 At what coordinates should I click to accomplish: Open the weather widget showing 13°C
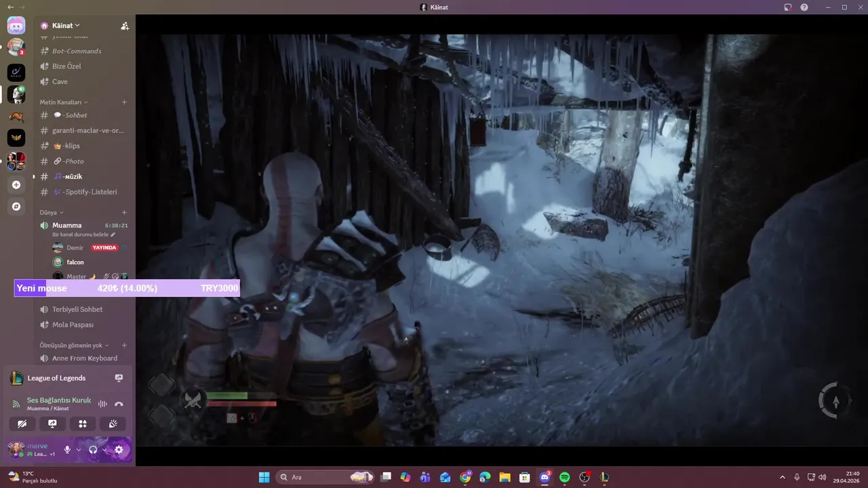point(32,477)
